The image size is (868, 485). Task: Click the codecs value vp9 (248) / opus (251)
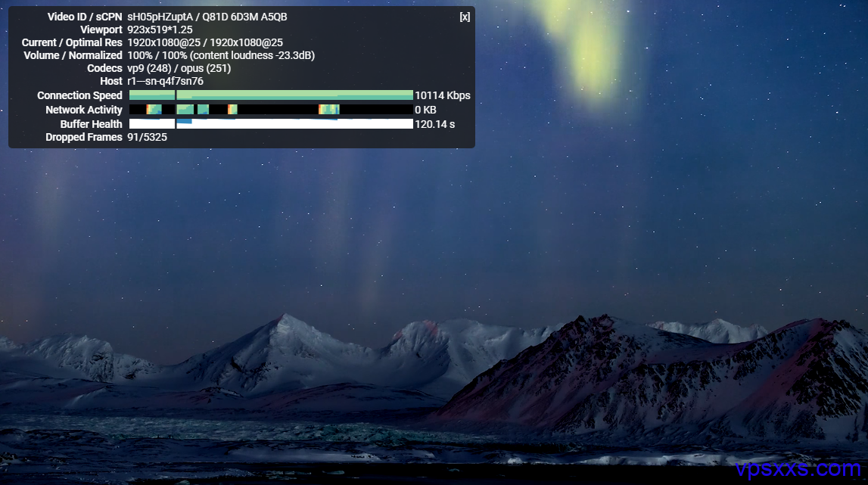pyautogui.click(x=179, y=68)
